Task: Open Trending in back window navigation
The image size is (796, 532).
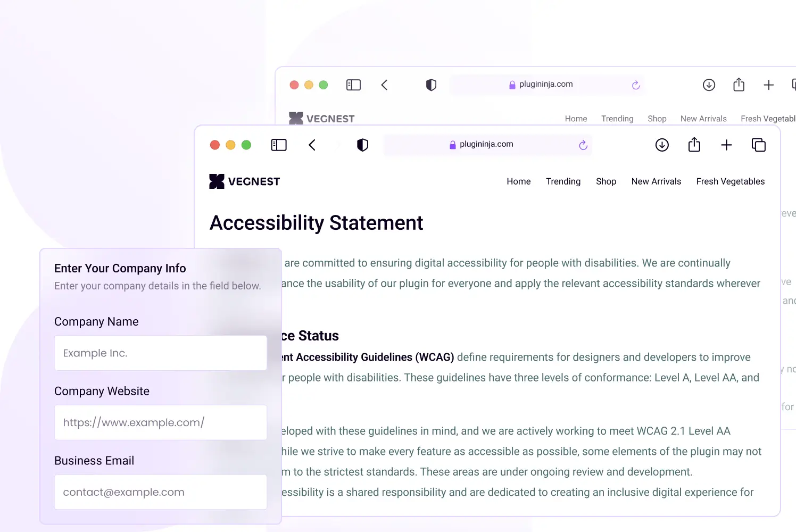Action: click(617, 119)
